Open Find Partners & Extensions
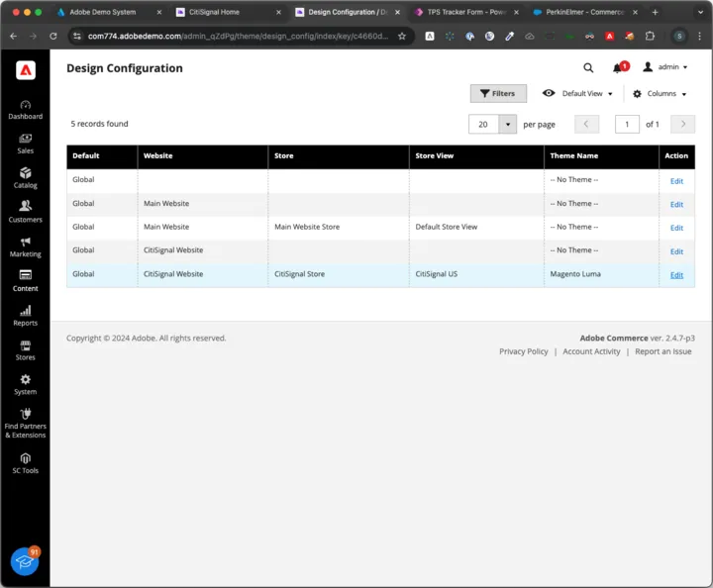 tap(26, 424)
